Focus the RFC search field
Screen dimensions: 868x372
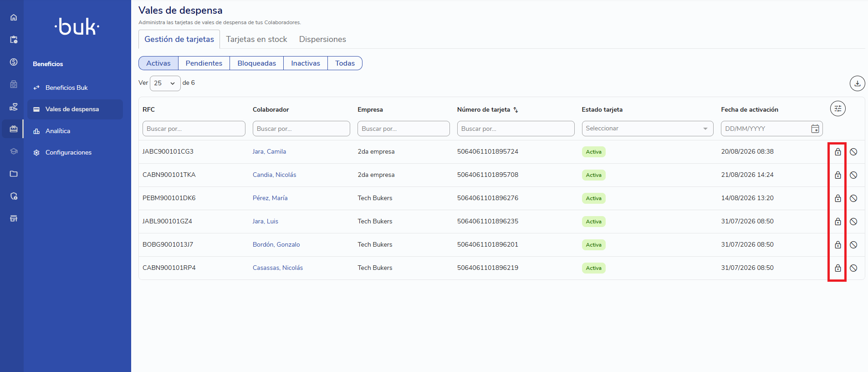tap(194, 129)
